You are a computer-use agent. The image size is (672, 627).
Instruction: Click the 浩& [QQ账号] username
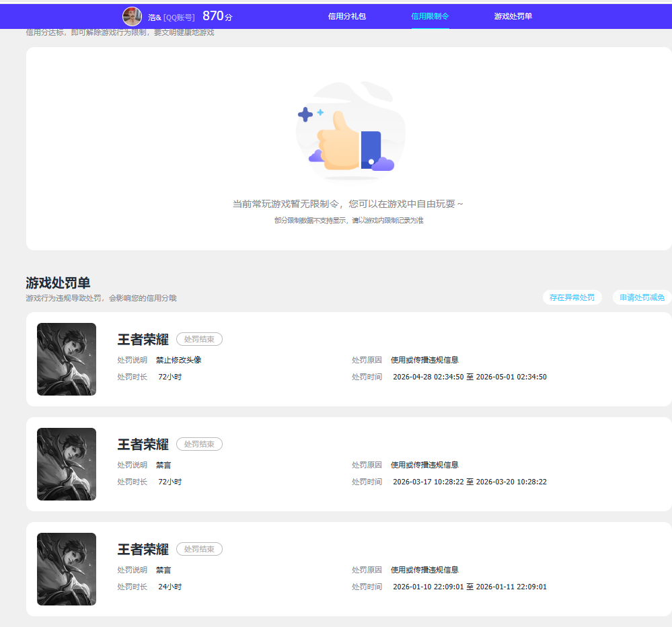172,17
